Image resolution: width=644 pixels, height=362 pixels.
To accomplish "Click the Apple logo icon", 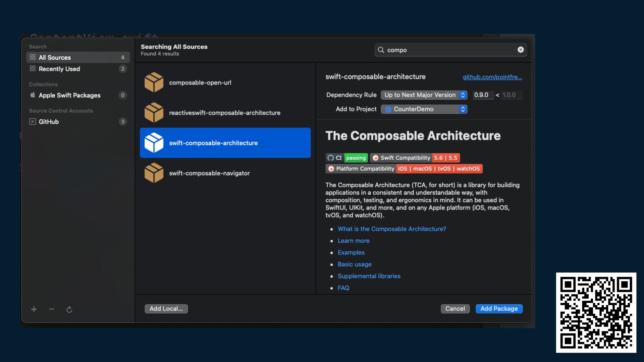I will [x=33, y=95].
